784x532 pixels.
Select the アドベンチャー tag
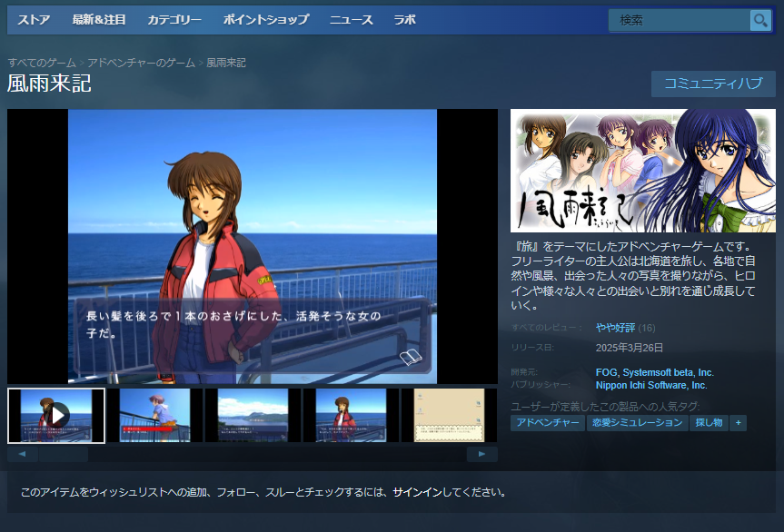[548, 423]
